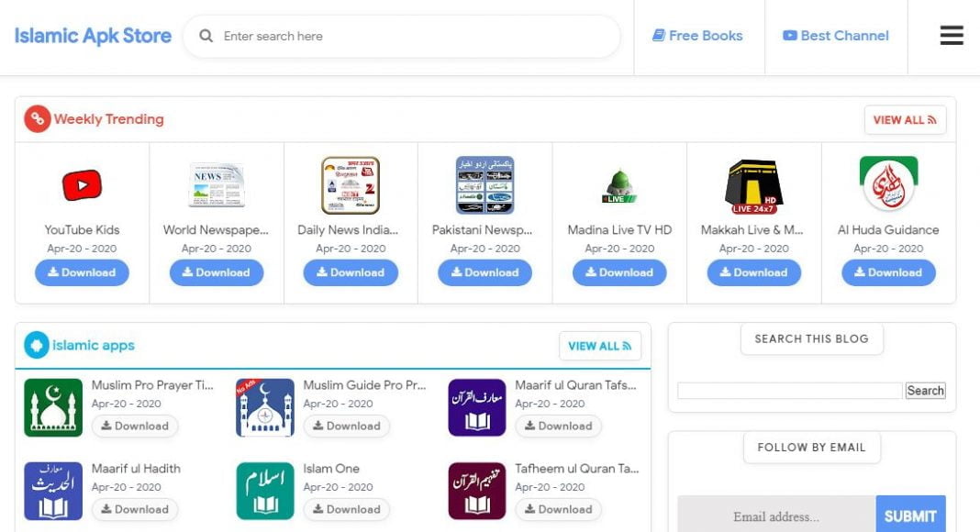Click the Email address input field
Screen dimensions: 980x532
coord(776,516)
